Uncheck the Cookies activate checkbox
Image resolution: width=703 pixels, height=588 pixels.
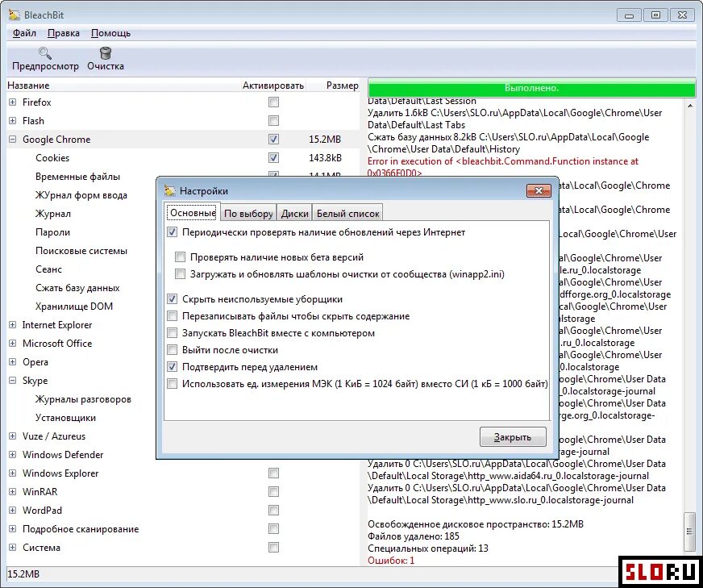[x=273, y=158]
